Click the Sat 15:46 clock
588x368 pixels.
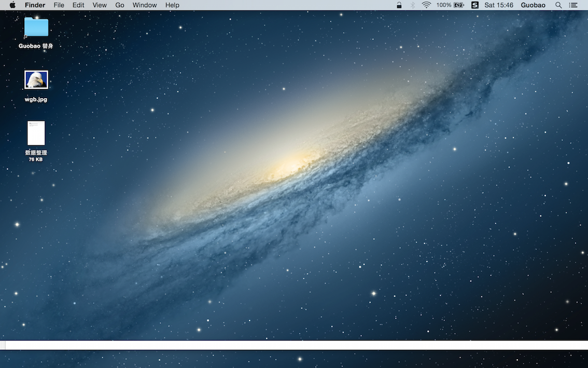pyautogui.click(x=498, y=5)
